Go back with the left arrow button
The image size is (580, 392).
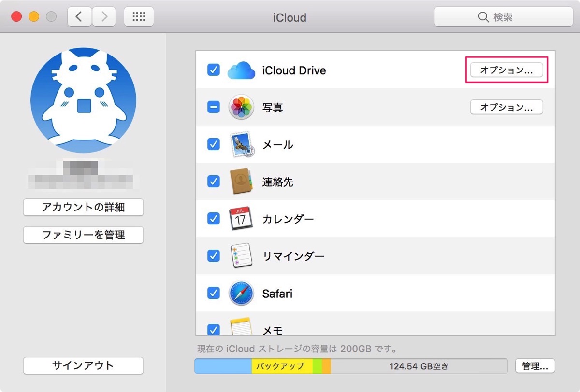point(79,17)
